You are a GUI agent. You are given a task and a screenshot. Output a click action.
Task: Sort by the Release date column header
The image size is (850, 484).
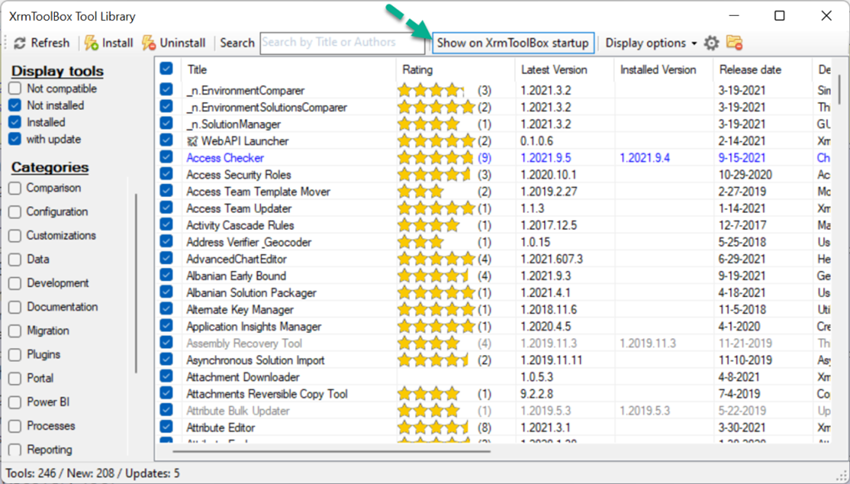pos(763,69)
